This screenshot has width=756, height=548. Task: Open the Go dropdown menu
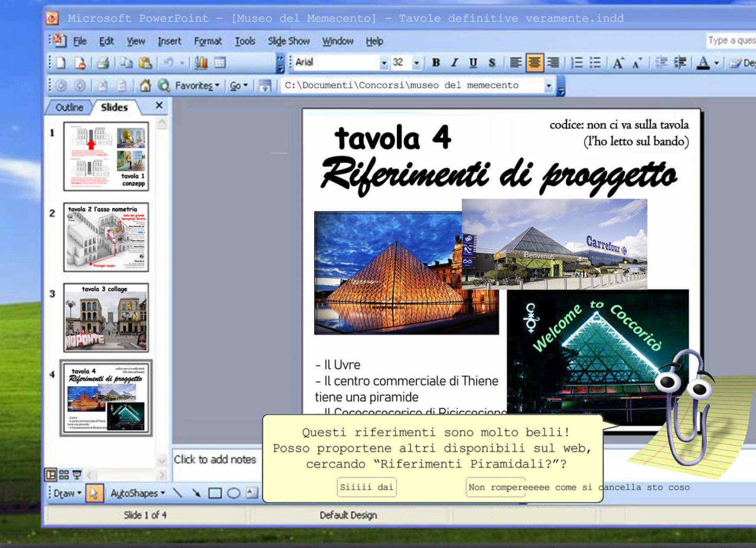[x=239, y=85]
